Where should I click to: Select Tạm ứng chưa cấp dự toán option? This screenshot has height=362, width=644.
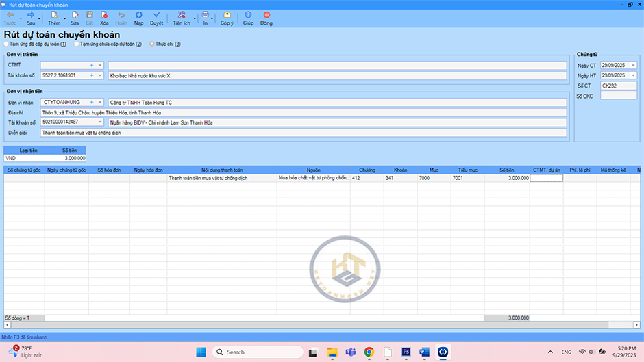click(x=77, y=44)
